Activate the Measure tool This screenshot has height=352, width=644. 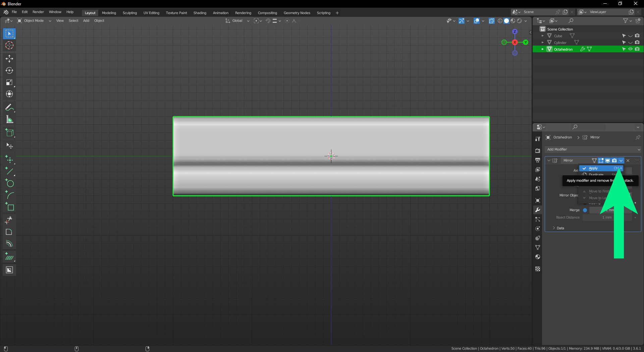9,120
